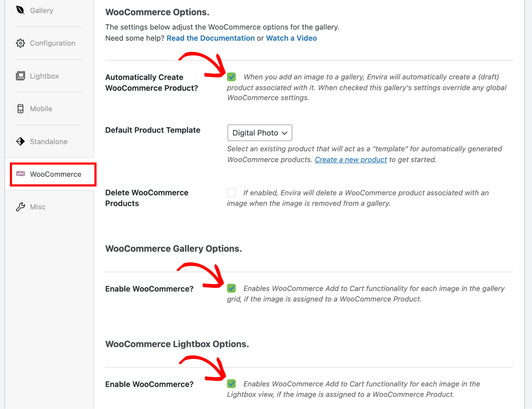
Task: Uncheck Automatically Create WooCommerce Product checkbox
Action: tap(231, 77)
